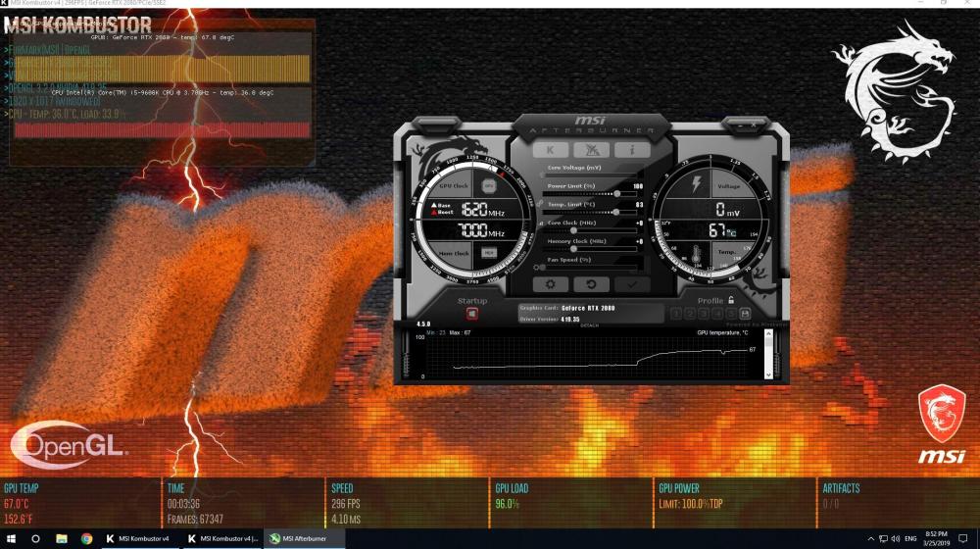Viewport: 980px width, 549px height.
Task: Open ENG input language selector
Action: (x=910, y=538)
